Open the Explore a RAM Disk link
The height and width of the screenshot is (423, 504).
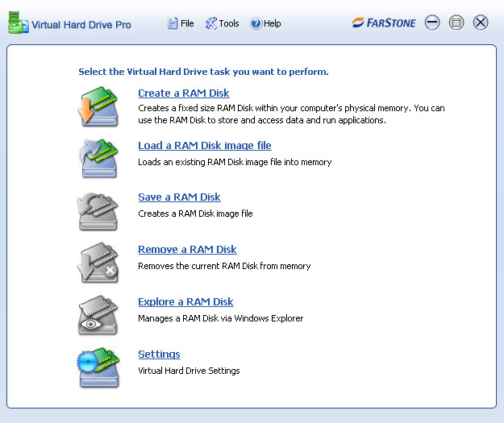point(185,301)
